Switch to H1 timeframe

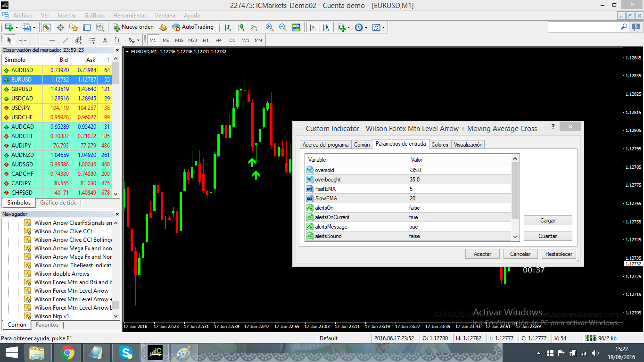click(206, 40)
